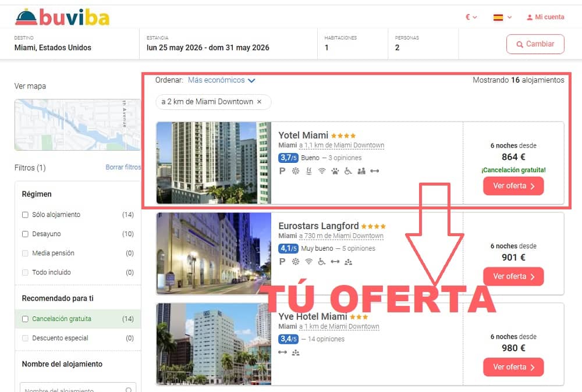Click the 730 m de Miami Downtown link

click(341, 236)
